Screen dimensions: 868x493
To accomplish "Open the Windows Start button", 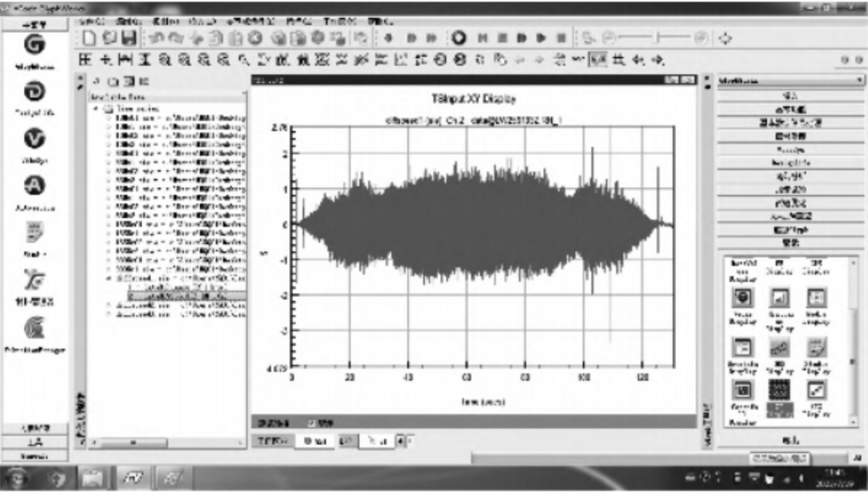I will point(17,478).
